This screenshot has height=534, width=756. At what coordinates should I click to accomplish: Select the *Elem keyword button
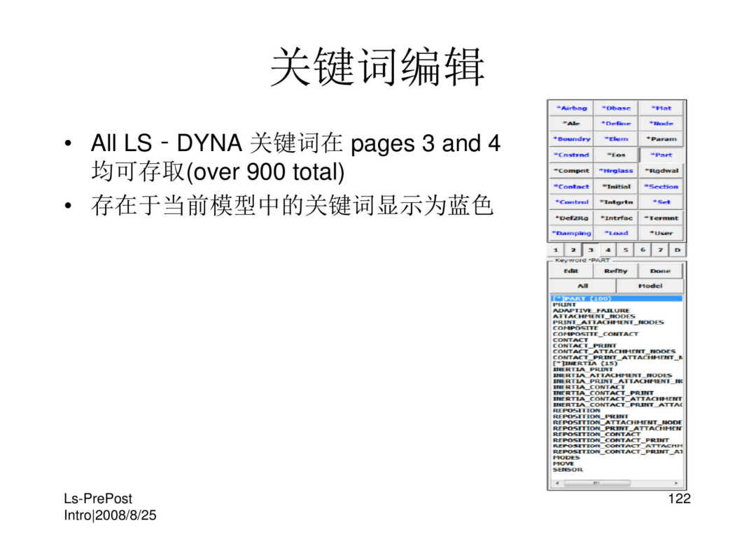616,139
